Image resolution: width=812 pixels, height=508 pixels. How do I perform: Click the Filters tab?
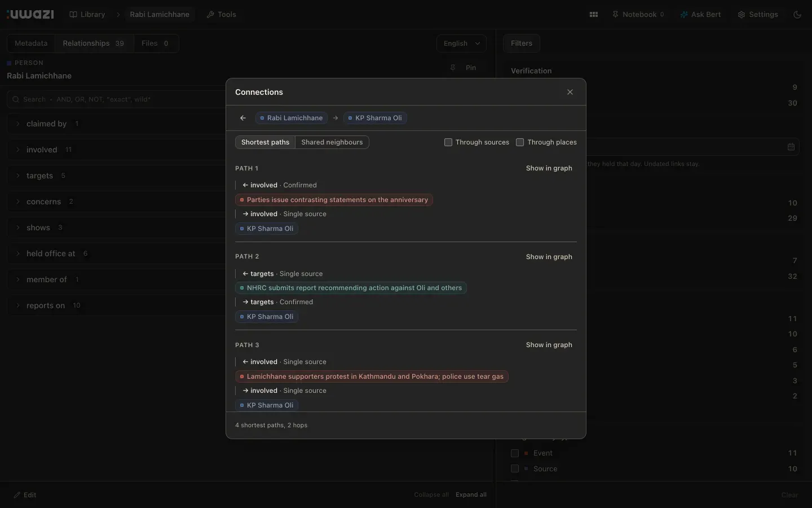[522, 43]
